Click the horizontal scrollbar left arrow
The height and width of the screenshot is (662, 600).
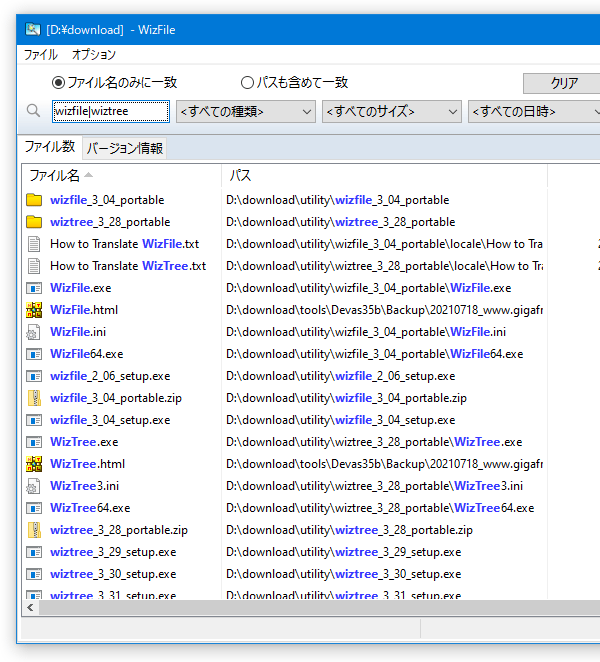pos(30,608)
